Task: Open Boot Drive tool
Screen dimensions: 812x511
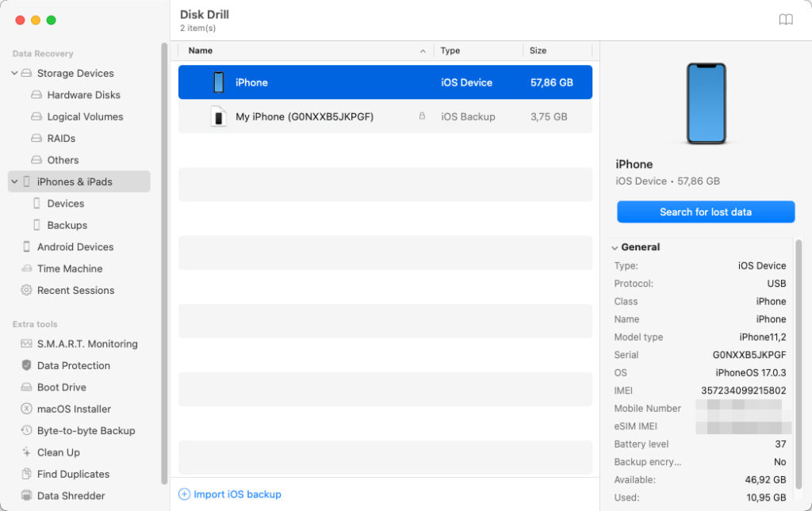Action: (62, 387)
